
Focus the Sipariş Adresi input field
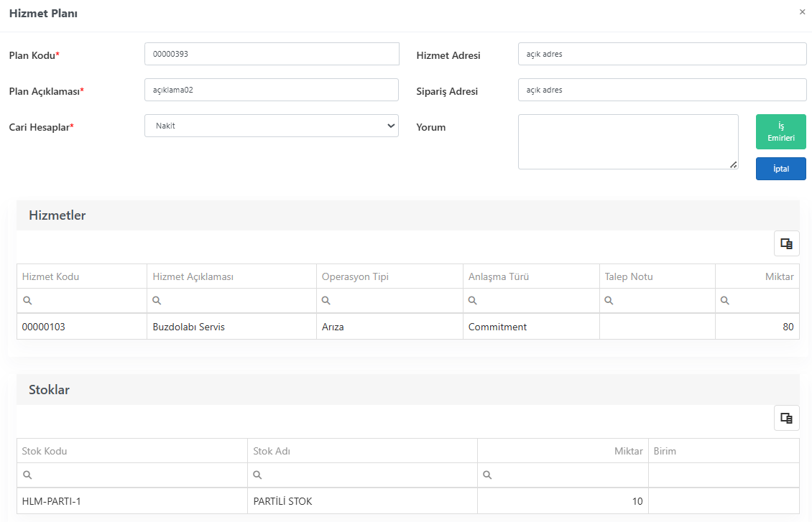[663, 90]
